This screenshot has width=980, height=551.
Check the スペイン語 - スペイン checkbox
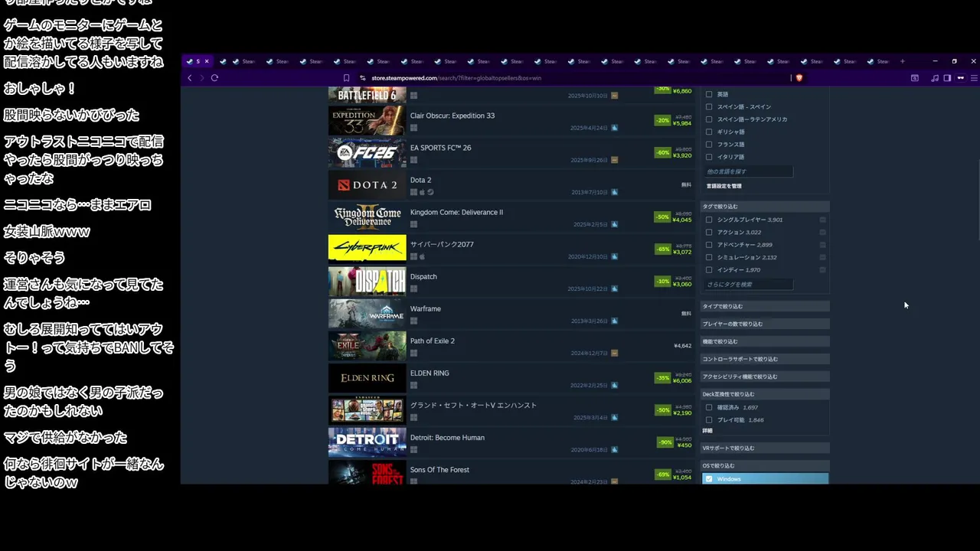[709, 106]
